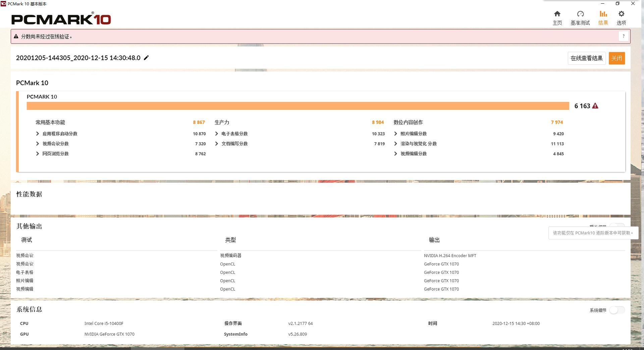Expand 渲染与视觉化分数 row

click(x=396, y=144)
